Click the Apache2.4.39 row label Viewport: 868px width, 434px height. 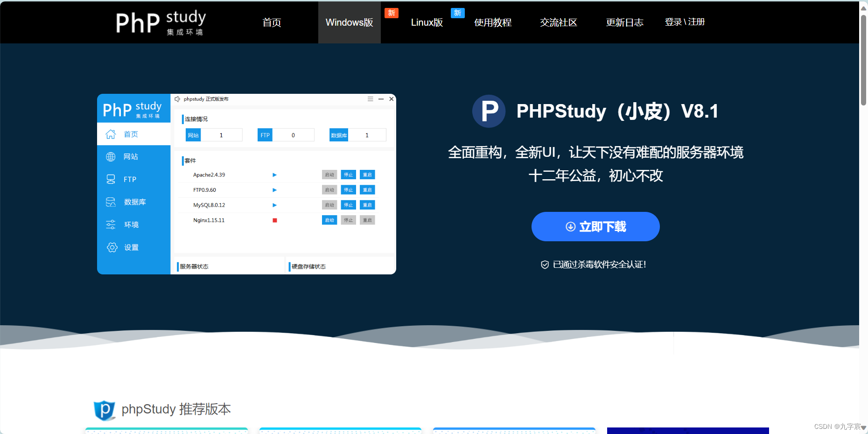(x=209, y=175)
